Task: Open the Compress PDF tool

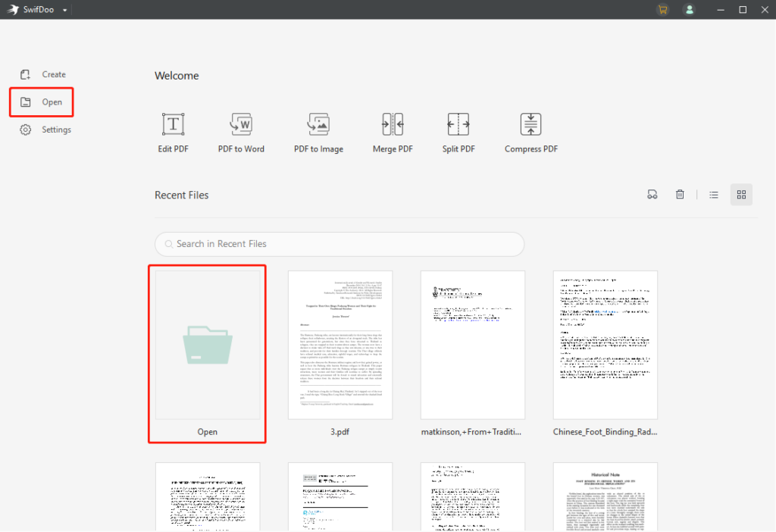Action: click(x=530, y=131)
